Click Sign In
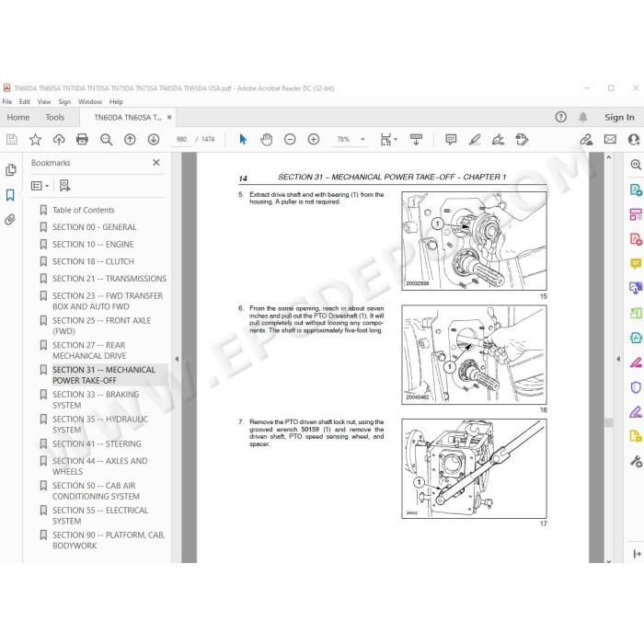Screen dimensions: 644x644 tap(619, 117)
